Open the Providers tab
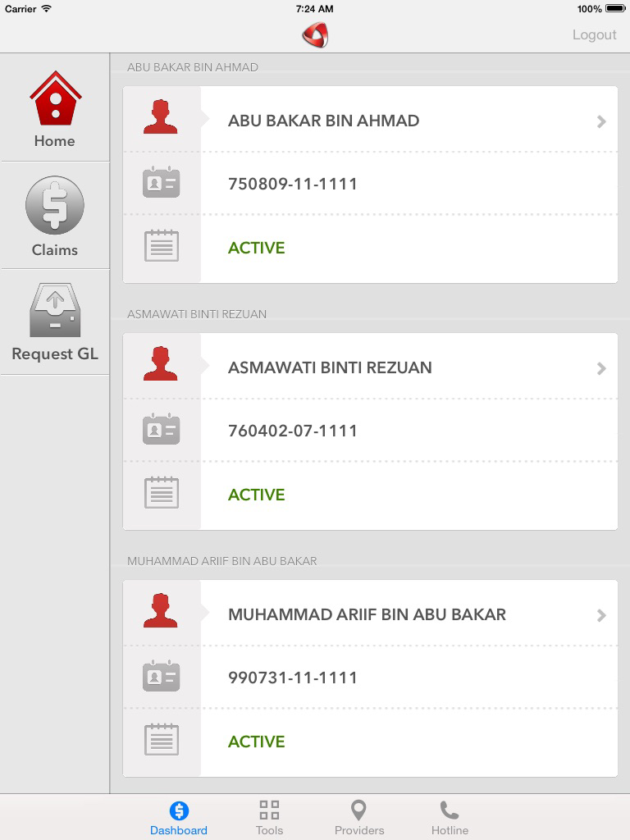Screen dimensions: 630x840 click(x=359, y=818)
